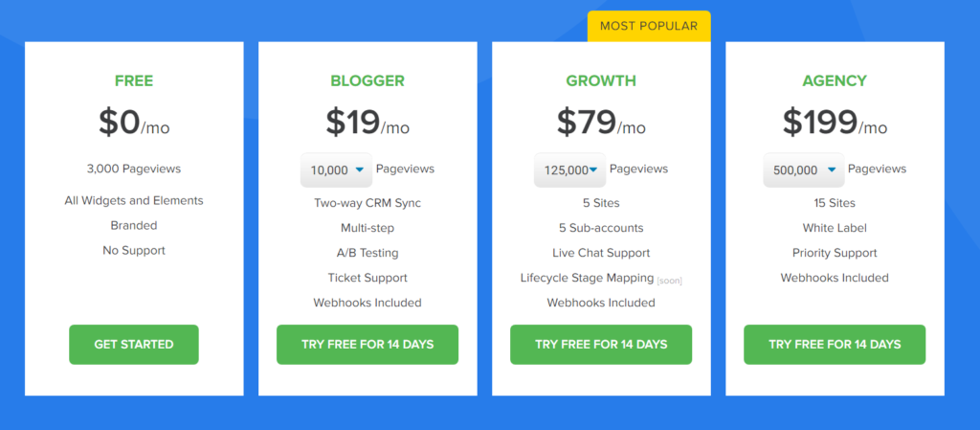Click the Two-way CRM Sync feature

click(367, 203)
